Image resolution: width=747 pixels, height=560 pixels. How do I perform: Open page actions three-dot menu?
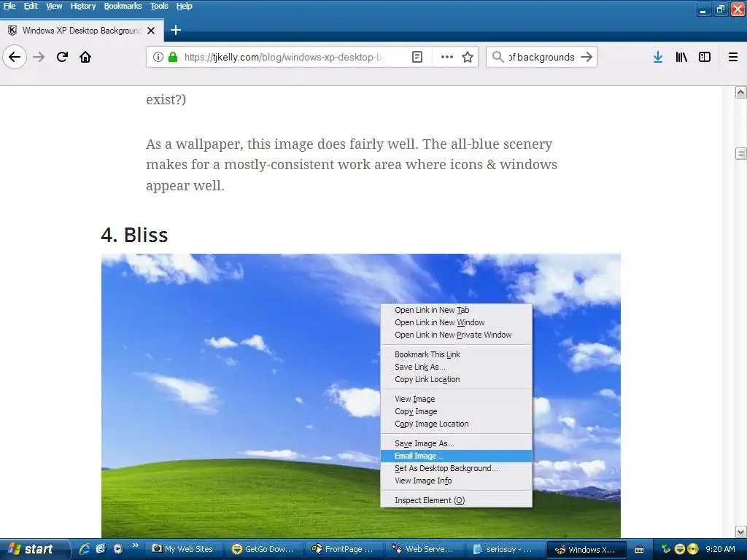pos(447,57)
